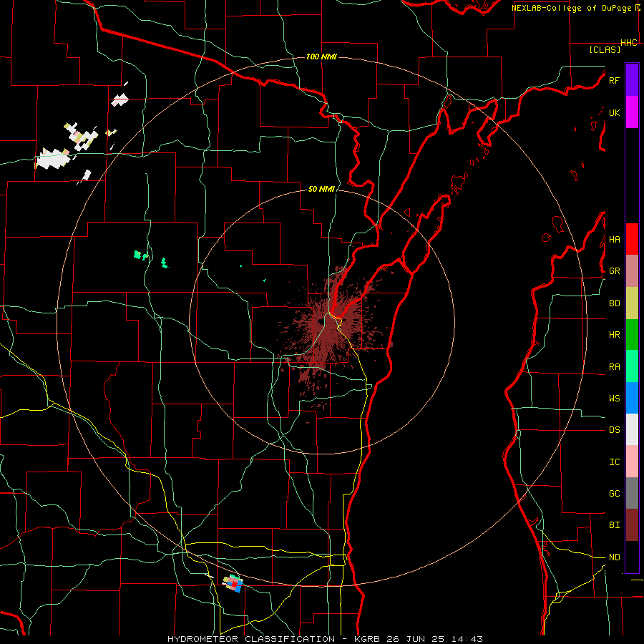
Task: Click the GR salmon legend swatch
Action: point(632,271)
